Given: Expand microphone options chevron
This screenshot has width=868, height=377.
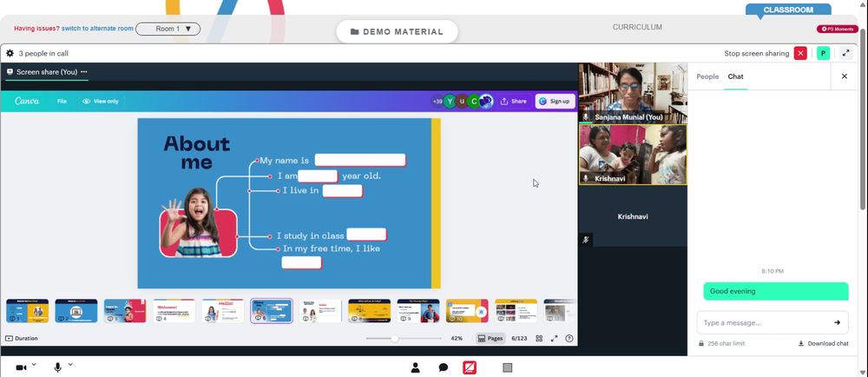Looking at the screenshot, I should coord(70,364).
